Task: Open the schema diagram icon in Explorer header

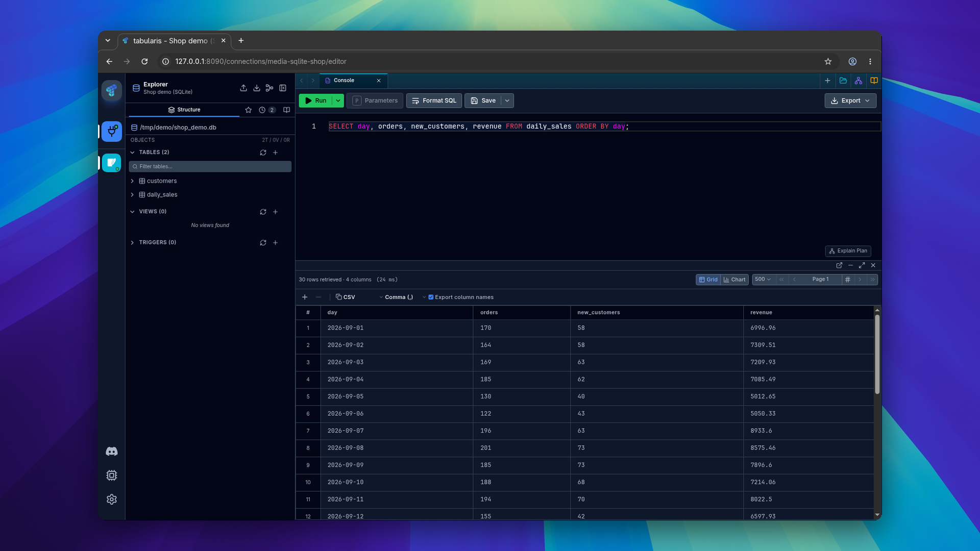Action: 269,88
